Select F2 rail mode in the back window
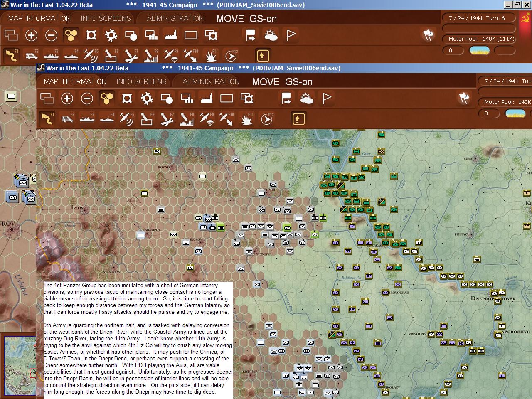The width and height of the screenshot is (532, 399). (31, 55)
